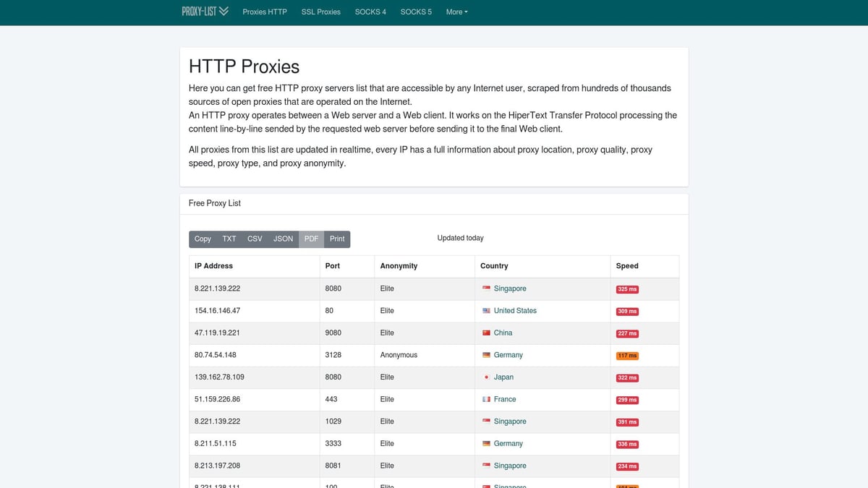Image resolution: width=868 pixels, height=488 pixels.
Task: Select the 234 ms speed badge
Action: pos(627,466)
